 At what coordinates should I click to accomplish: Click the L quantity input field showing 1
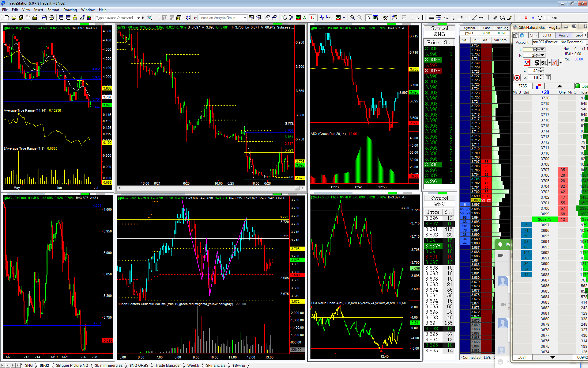coord(529,49)
